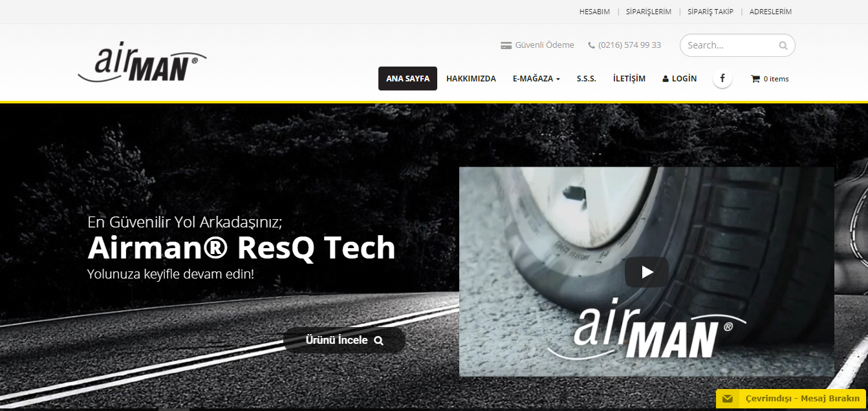This screenshot has width=868, height=411.
Task: Click the Güvenli Ödeme credit card icon
Action: 506,45
